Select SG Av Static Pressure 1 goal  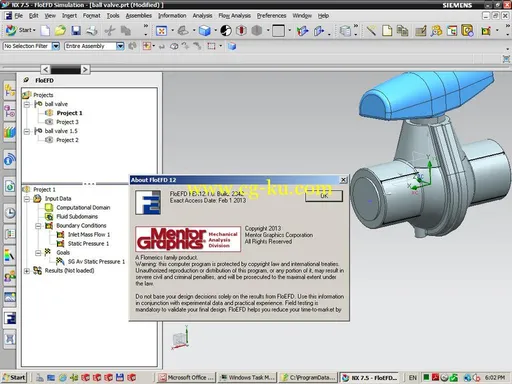pyautogui.click(x=96, y=262)
